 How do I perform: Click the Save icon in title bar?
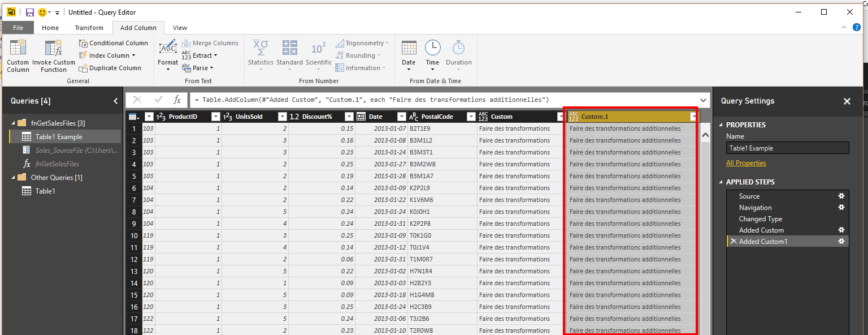tap(30, 12)
